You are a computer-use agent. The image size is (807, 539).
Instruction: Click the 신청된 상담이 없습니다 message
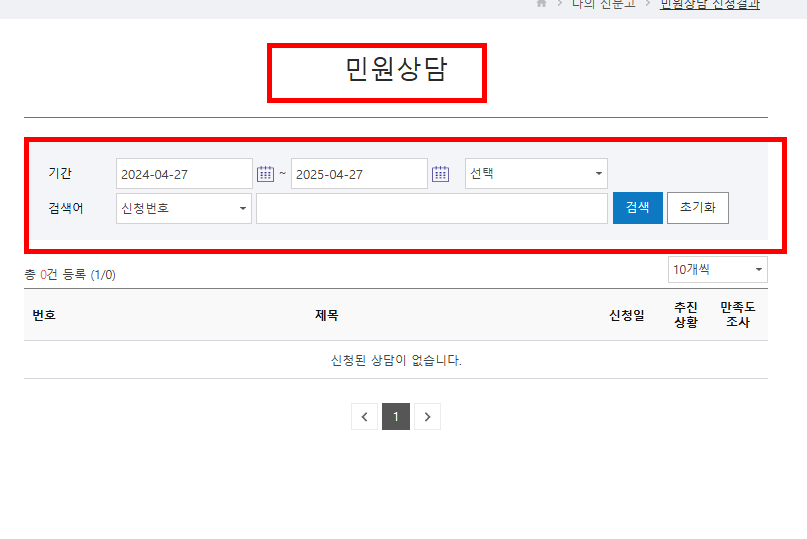[396, 360]
